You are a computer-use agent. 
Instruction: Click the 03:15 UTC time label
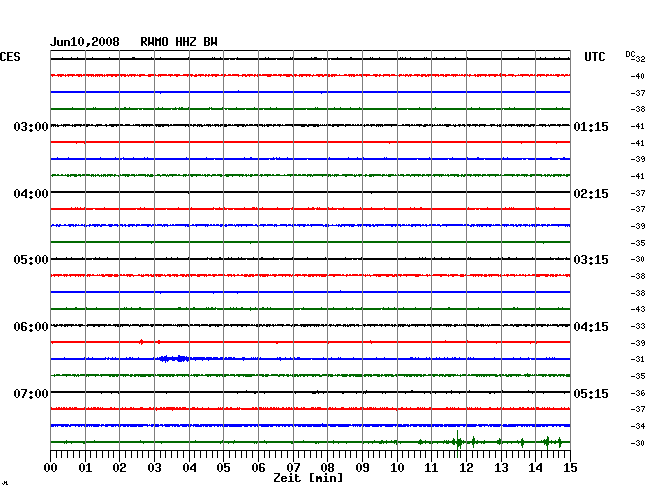coord(591,260)
